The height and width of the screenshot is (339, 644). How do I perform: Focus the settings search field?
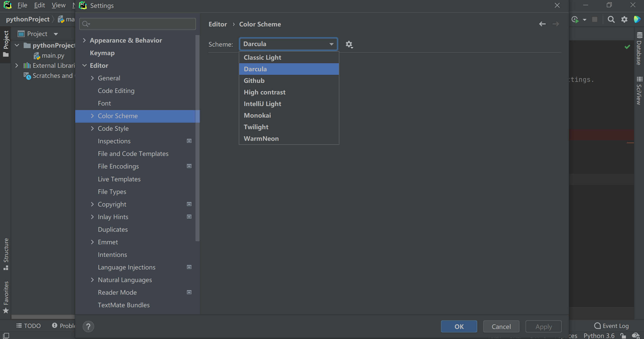click(141, 24)
